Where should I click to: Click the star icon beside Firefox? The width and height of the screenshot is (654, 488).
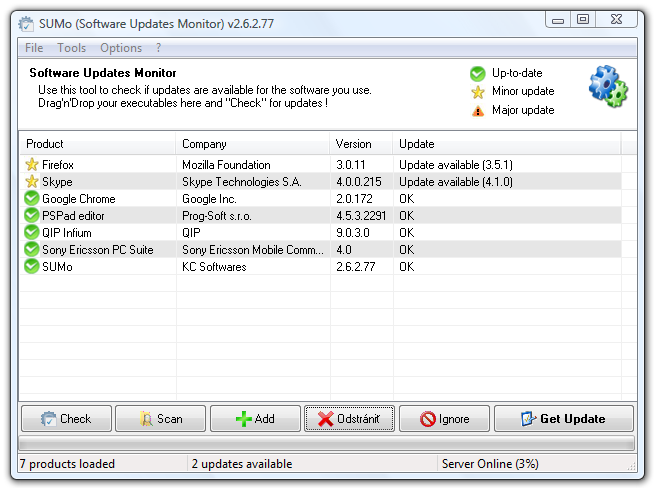click(x=32, y=164)
